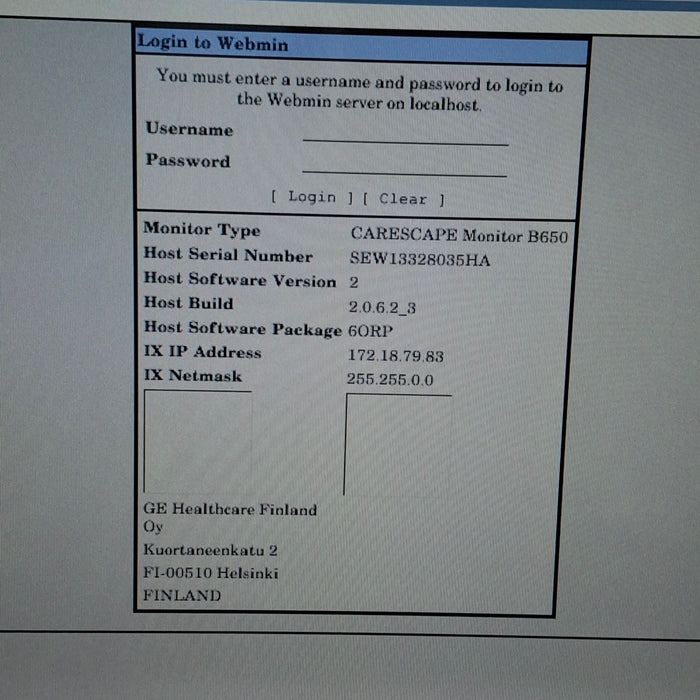Image resolution: width=700 pixels, height=700 pixels.
Task: Click the CARESCAPE Monitor B650 value
Action: tap(459, 234)
